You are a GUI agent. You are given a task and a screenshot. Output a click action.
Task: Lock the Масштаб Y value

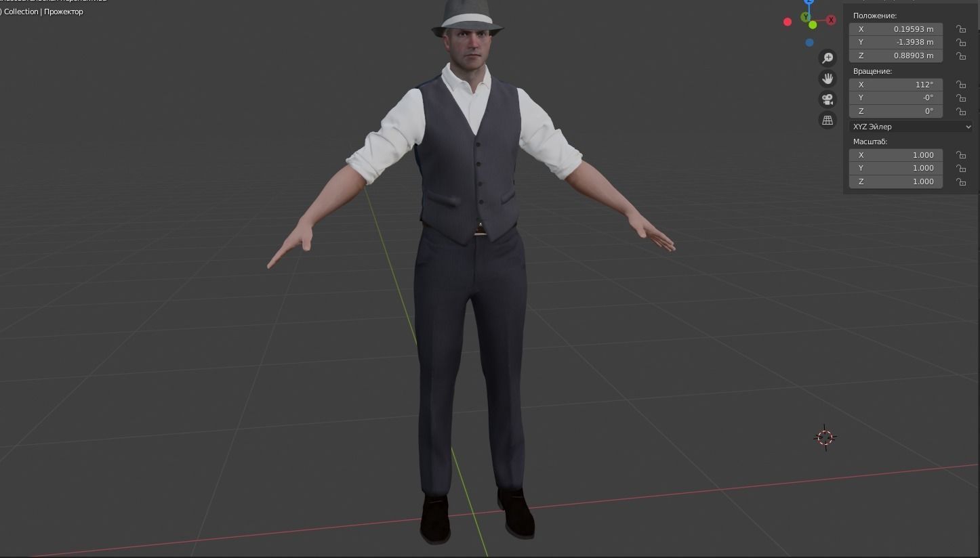[961, 168]
